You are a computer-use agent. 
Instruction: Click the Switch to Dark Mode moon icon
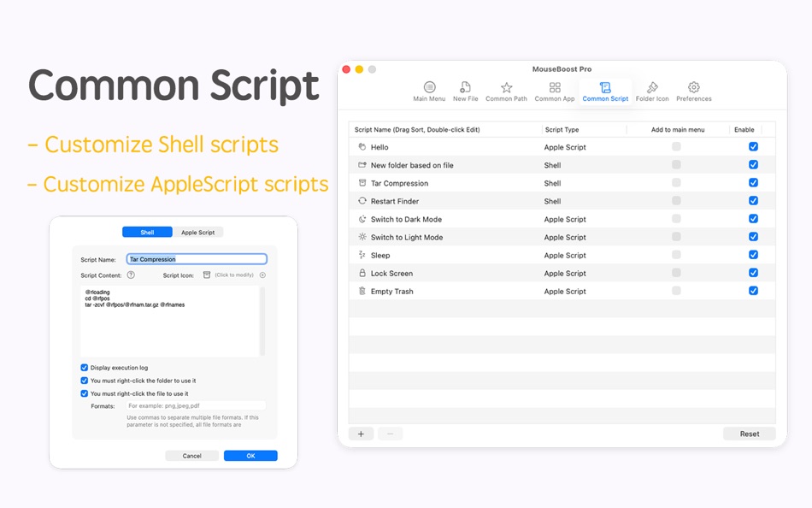point(362,219)
